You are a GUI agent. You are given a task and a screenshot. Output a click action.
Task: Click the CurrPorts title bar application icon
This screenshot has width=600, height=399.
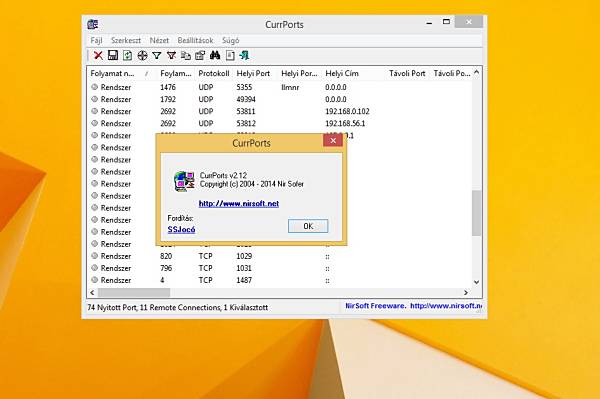pyautogui.click(x=93, y=24)
